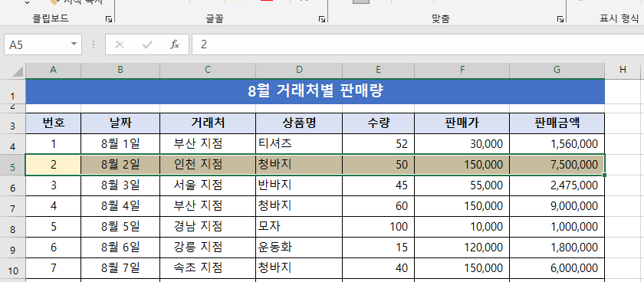Click the '판매가' header cell
The image size is (644, 282).
coord(462,123)
